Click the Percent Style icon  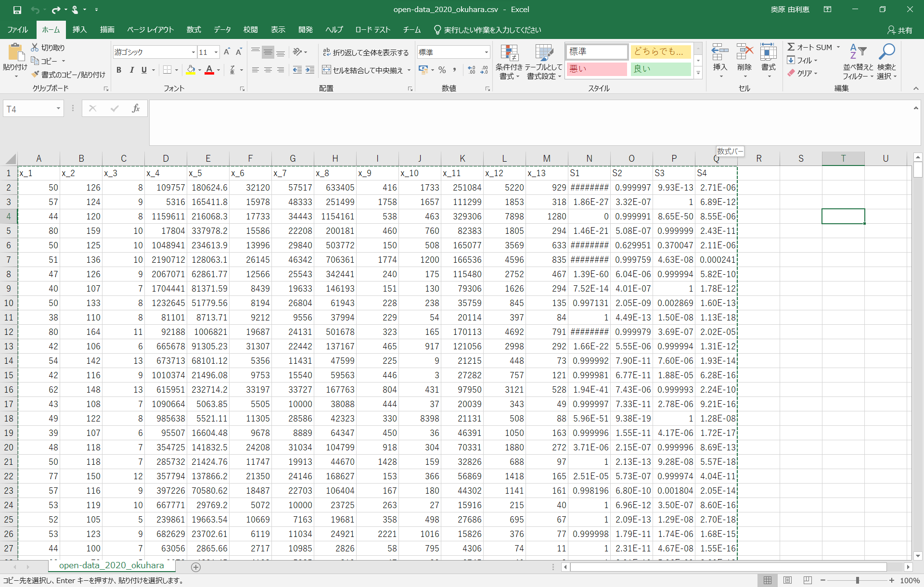click(x=442, y=70)
